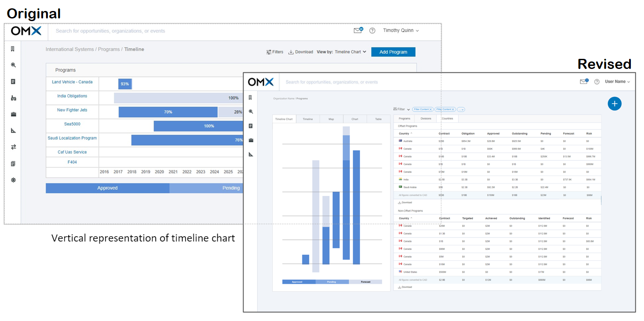The height and width of the screenshot is (321, 644).
Task: Click the briefcase icon in left sidebar
Action: 13,114
